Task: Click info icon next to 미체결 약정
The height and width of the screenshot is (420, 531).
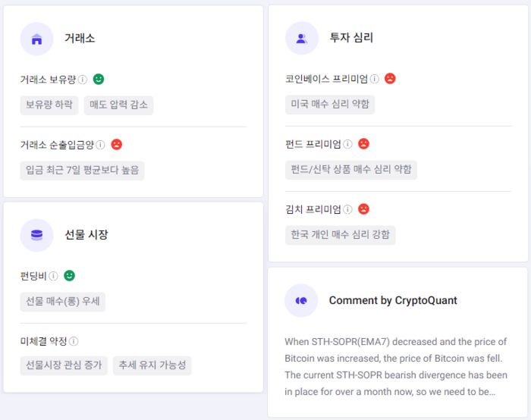Action: point(74,341)
